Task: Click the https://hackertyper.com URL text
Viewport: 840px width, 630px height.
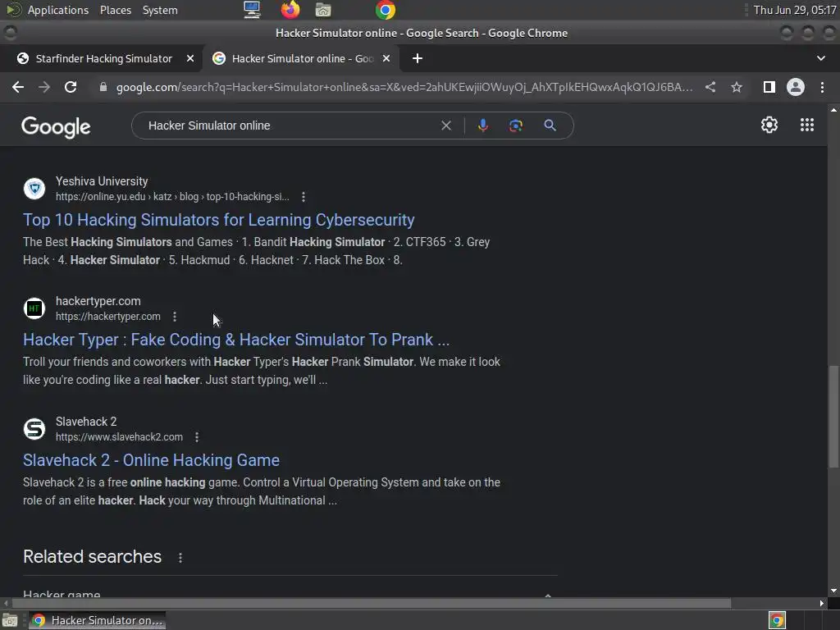Action: tap(108, 317)
